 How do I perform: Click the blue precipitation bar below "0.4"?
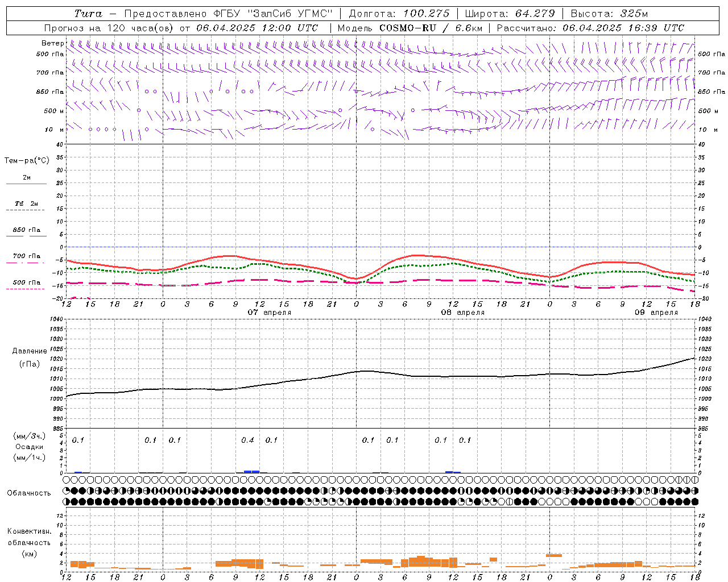point(252,471)
